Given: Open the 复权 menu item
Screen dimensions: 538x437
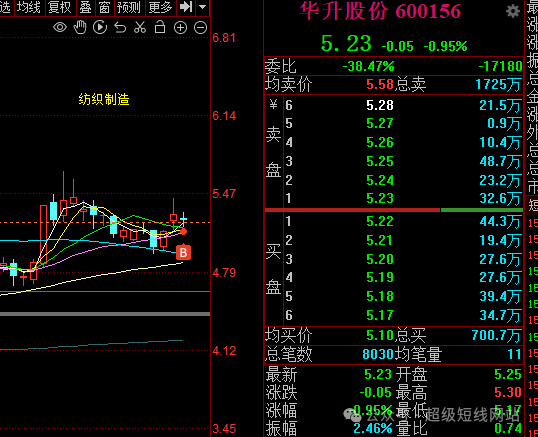Looking at the screenshot, I should coord(59,7).
